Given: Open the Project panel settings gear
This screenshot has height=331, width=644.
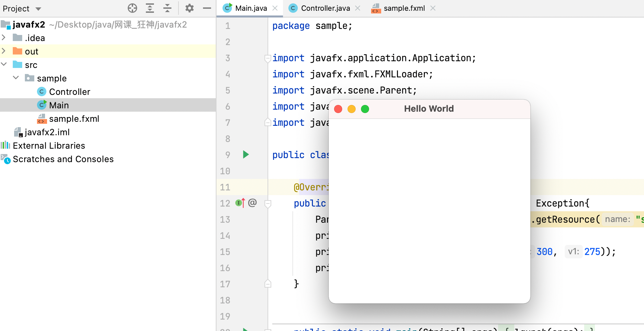Looking at the screenshot, I should pos(190,8).
